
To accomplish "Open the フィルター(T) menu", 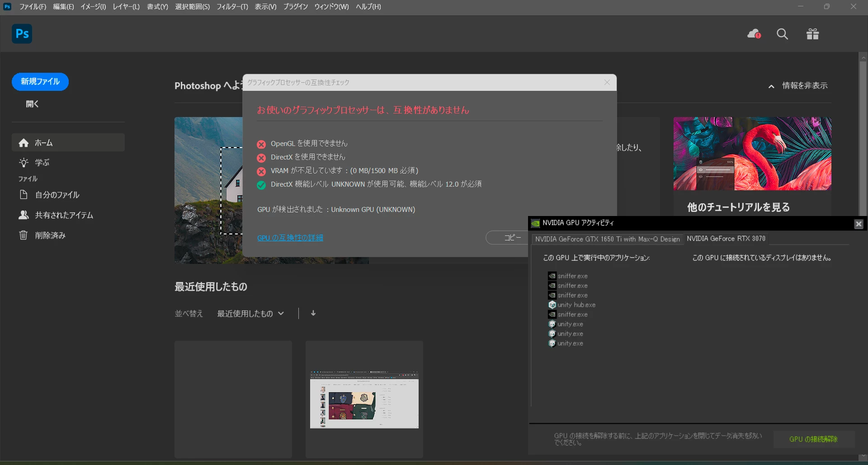I will [x=232, y=7].
